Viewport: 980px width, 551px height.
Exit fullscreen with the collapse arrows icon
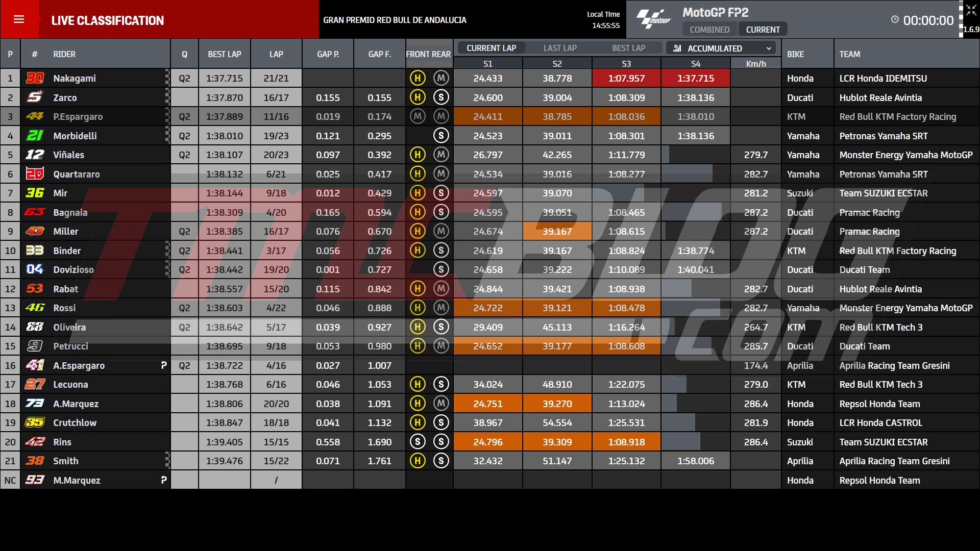click(x=971, y=11)
